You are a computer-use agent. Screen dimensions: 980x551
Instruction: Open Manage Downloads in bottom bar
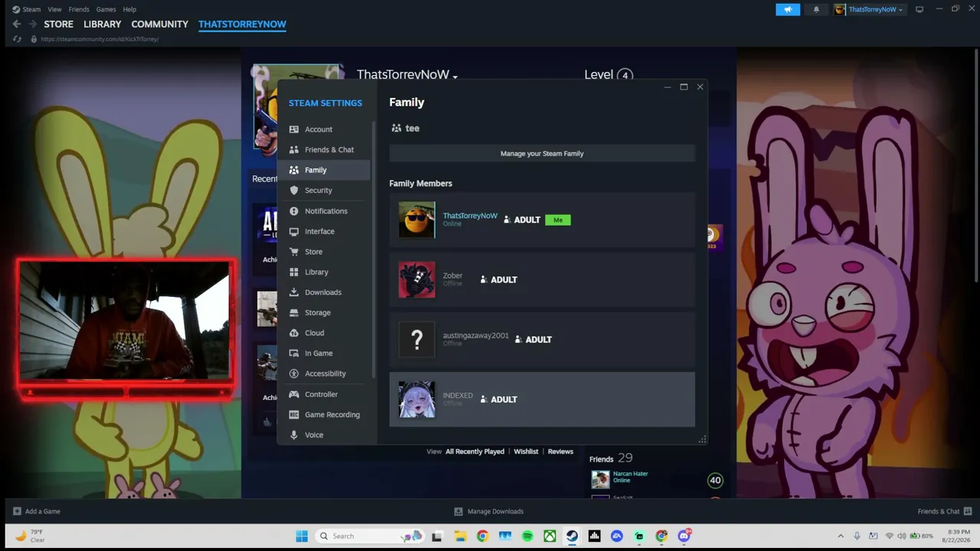click(x=488, y=511)
